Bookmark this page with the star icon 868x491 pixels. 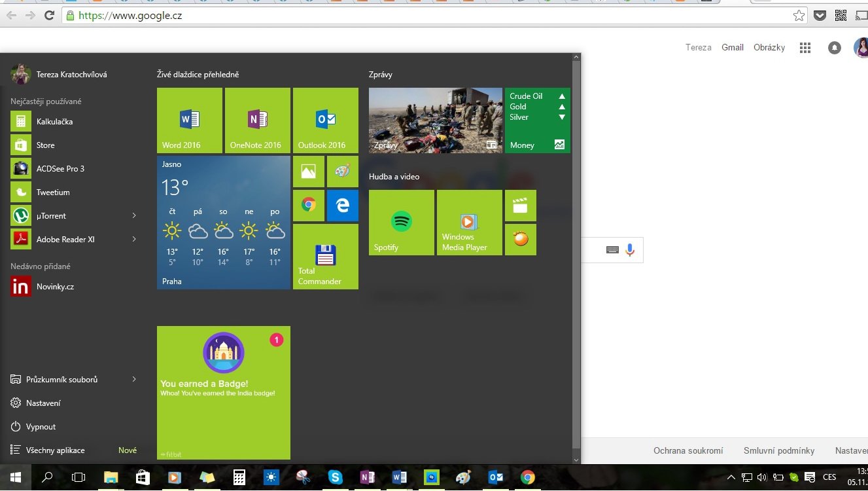click(x=799, y=16)
